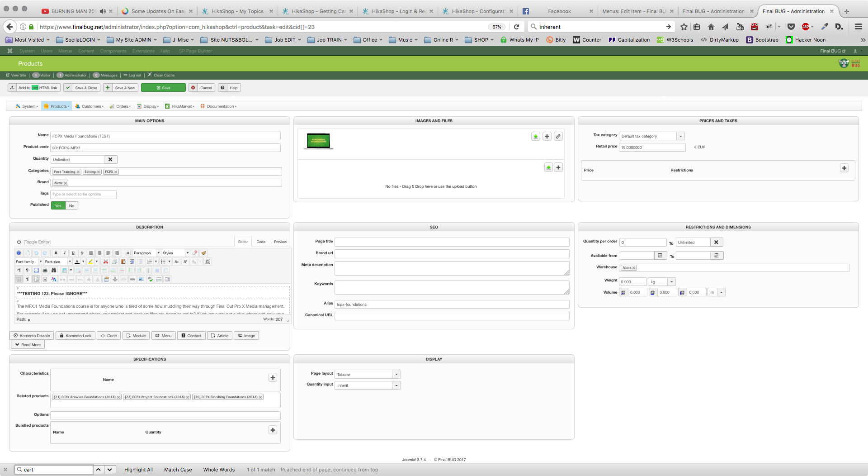Switch the editor to fullscreen mode
868x476 pixels.
point(36,270)
